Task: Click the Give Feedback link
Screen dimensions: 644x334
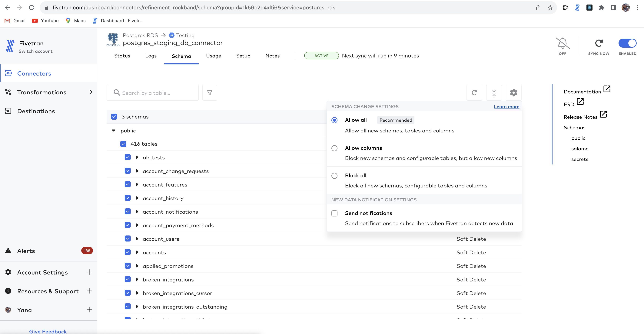Action: click(48, 331)
